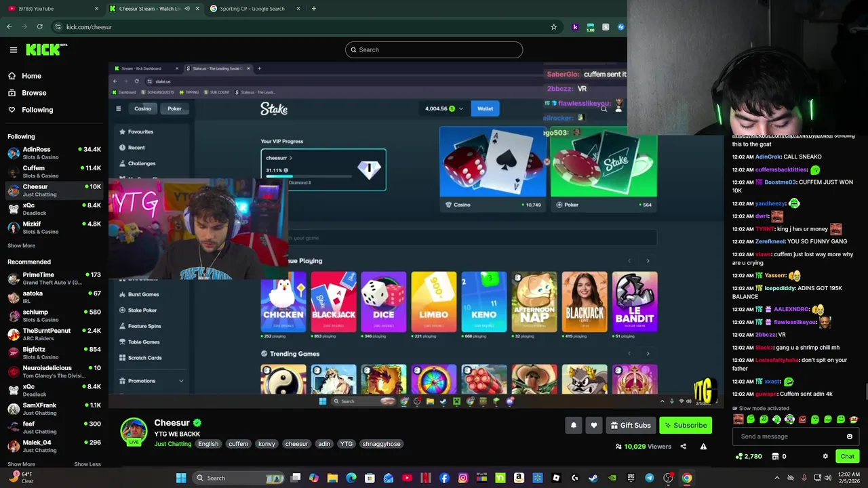Open File Explorer from the taskbar
The height and width of the screenshot is (488, 868).
332,478
